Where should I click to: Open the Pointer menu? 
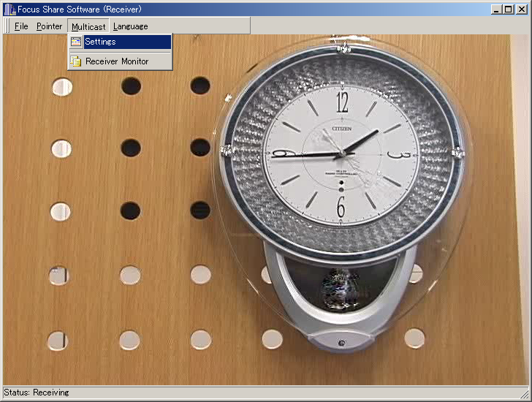coord(50,26)
